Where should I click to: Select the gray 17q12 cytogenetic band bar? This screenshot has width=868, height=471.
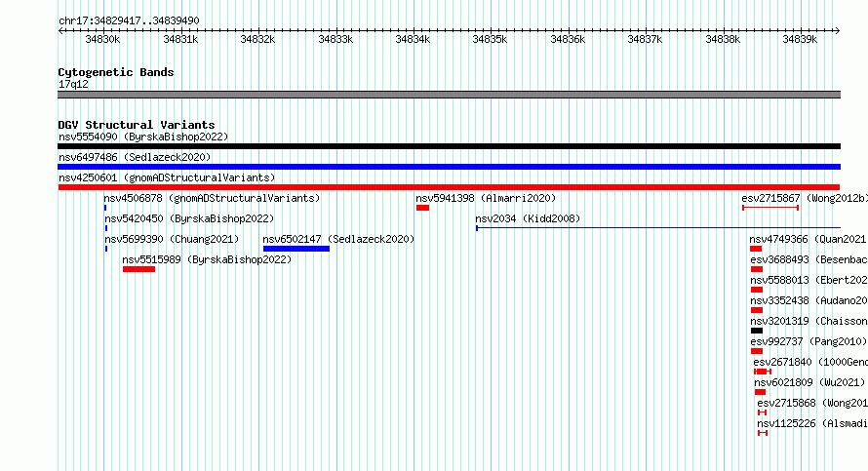click(x=449, y=95)
